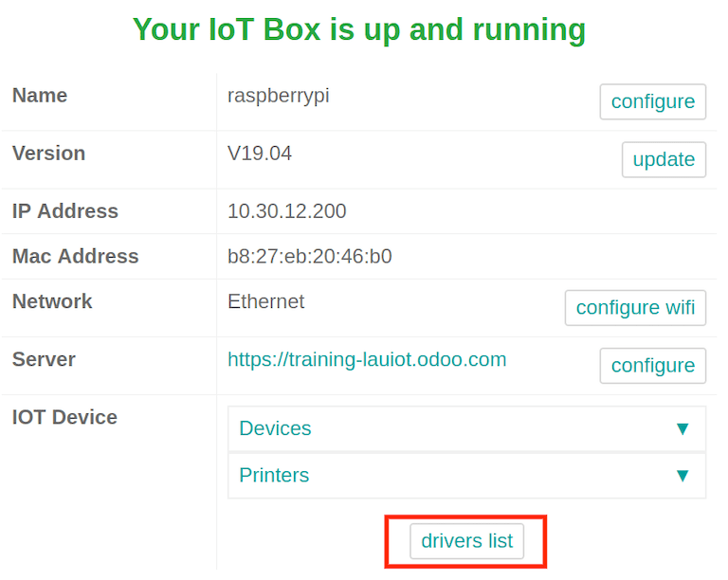Image resolution: width=728 pixels, height=580 pixels.
Task: Click configure button next to raspberrypi name
Action: pos(652,101)
